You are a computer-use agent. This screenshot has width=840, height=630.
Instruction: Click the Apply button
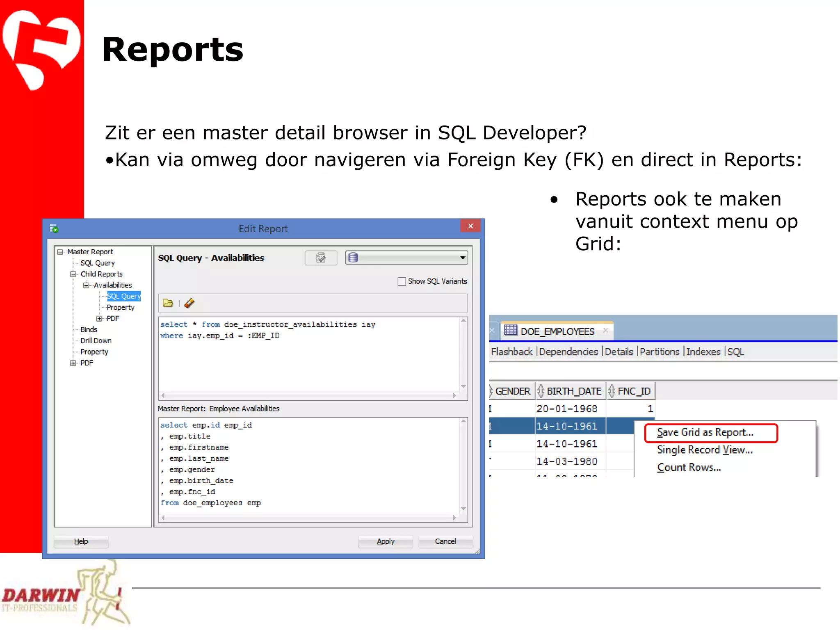tap(386, 541)
